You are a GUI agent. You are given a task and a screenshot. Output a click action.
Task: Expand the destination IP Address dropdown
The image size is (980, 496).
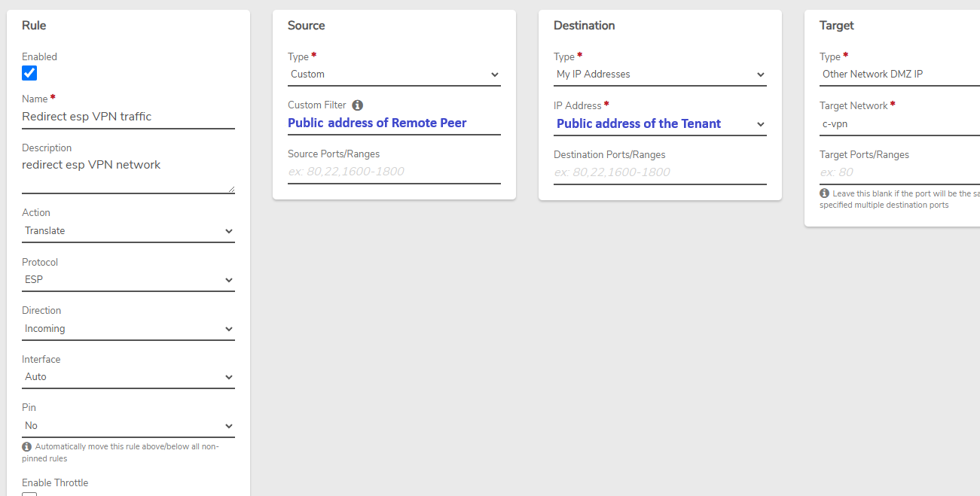[660, 124]
